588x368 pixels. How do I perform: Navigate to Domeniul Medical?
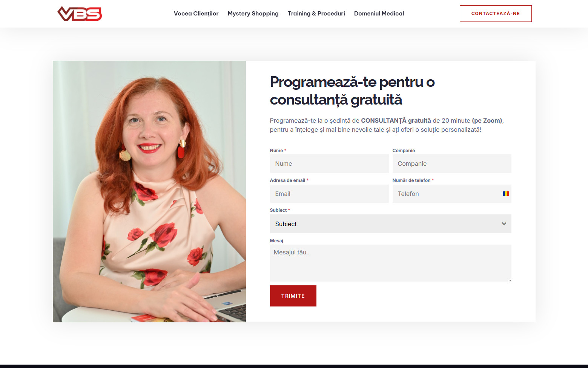[379, 14]
